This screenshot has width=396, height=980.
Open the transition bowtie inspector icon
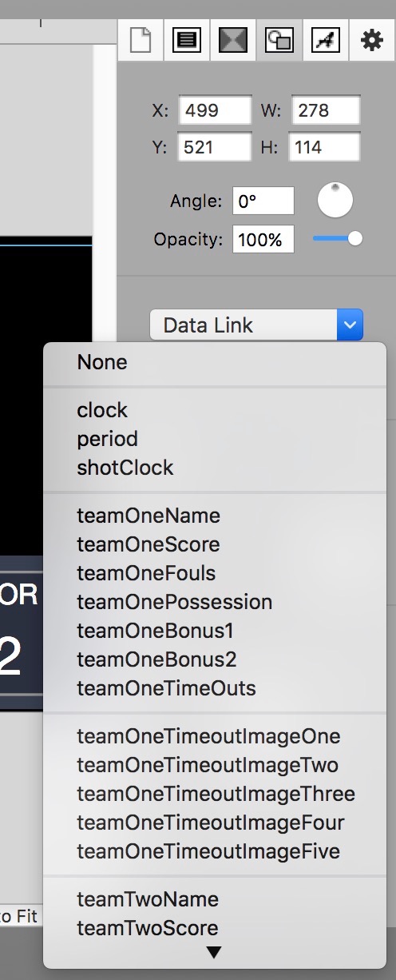click(232, 40)
